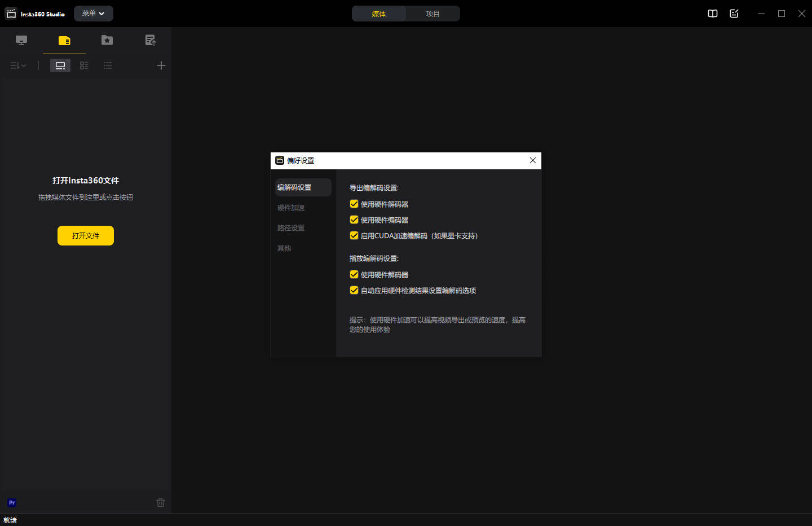Switch to the 项目 tab

pos(433,14)
